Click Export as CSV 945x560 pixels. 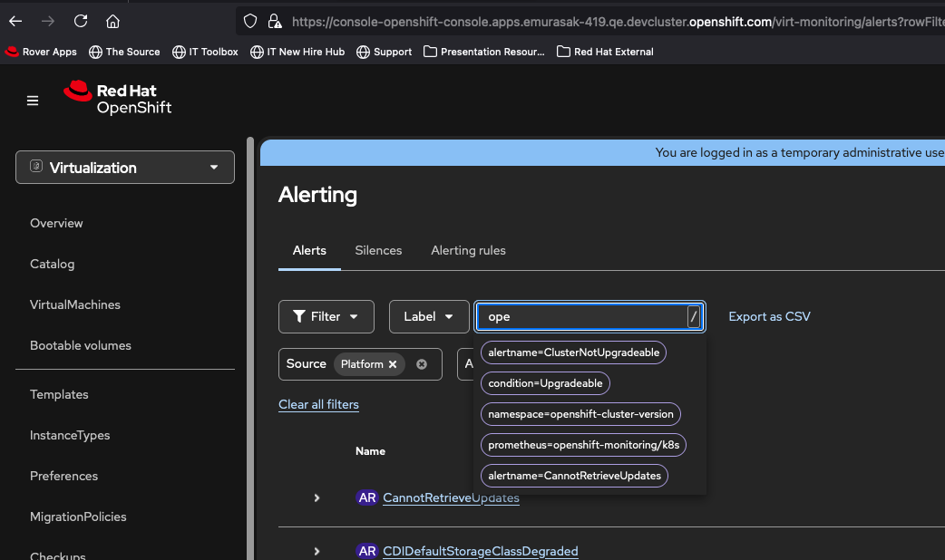[769, 316]
